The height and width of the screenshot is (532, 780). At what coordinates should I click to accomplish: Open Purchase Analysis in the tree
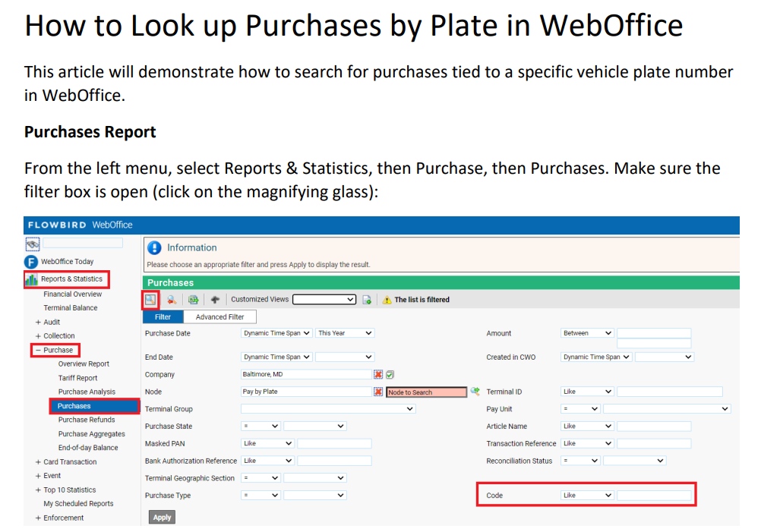[87, 392]
